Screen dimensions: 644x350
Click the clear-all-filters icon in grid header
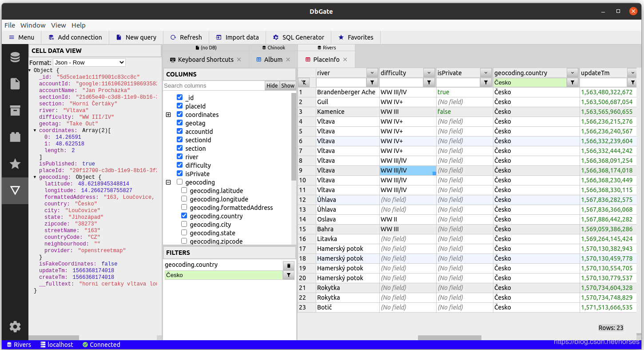303,82
